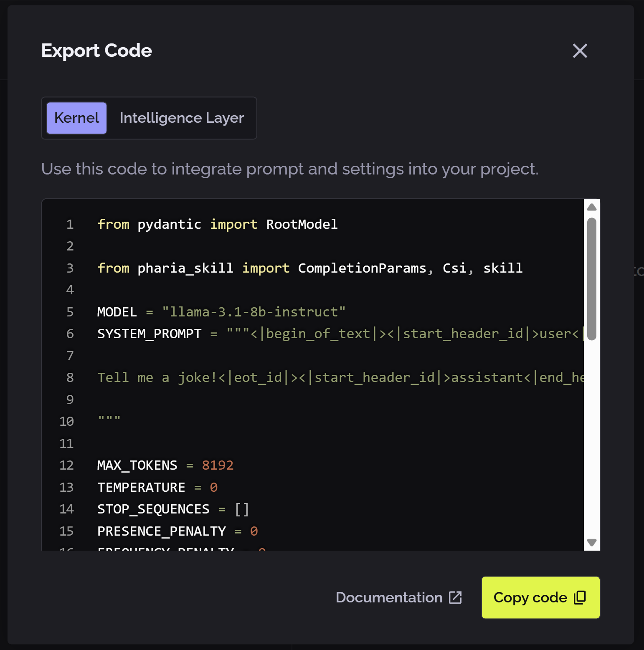644x650 pixels.
Task: Click line number 5 in the code view
Action: [70, 311]
